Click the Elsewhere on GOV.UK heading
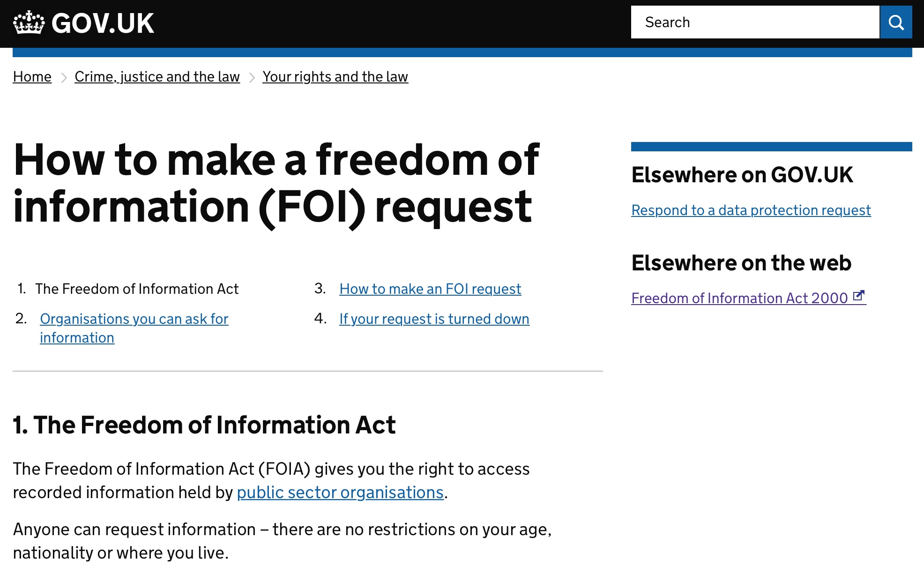Screen dimensions: 924x567 coord(742,175)
